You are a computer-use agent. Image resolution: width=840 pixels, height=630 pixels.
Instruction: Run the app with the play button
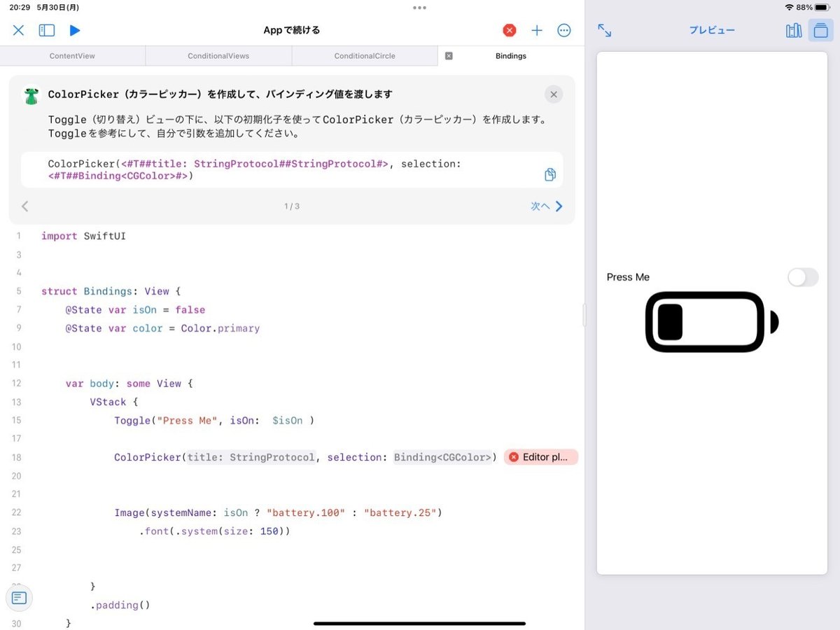tap(75, 30)
